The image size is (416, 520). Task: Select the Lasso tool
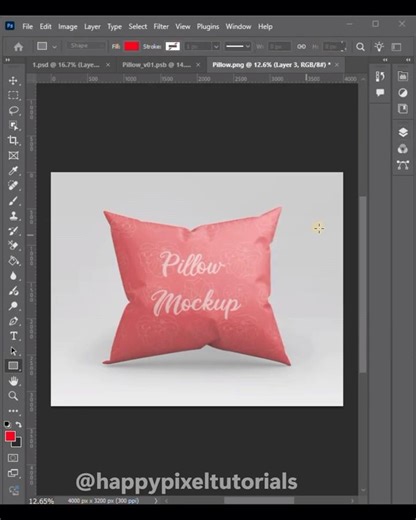[x=13, y=110]
